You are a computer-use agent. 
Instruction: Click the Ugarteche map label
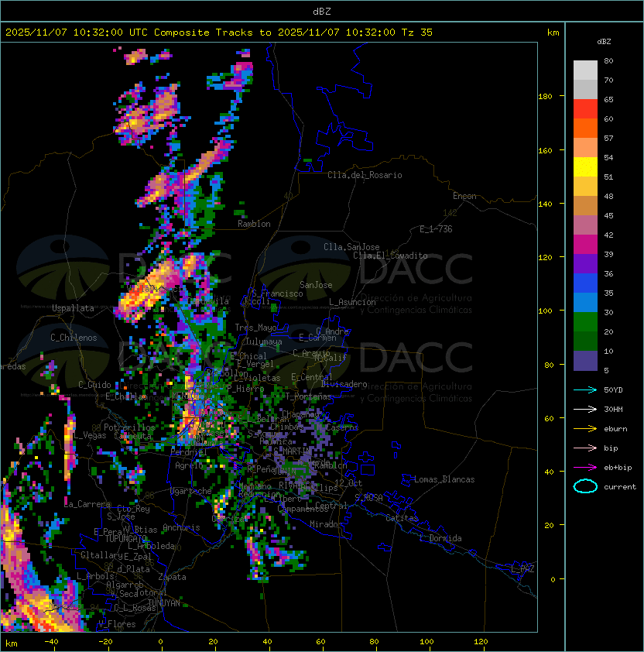(191, 491)
